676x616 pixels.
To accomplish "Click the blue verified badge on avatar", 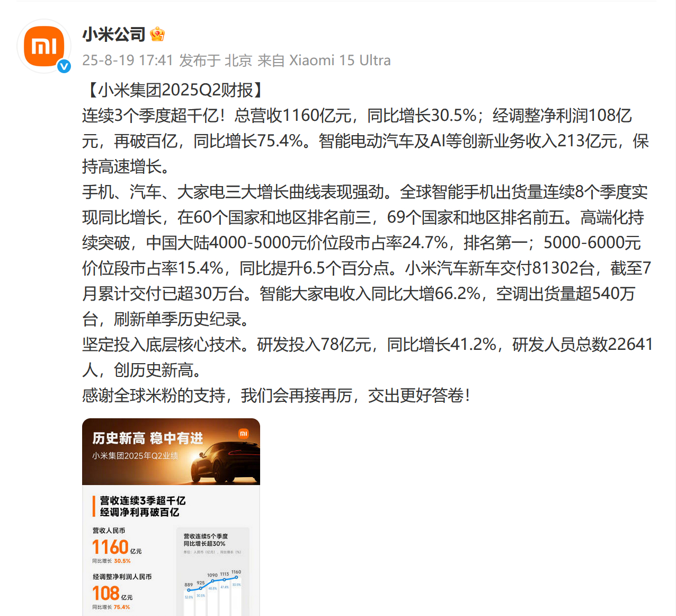I will pyautogui.click(x=64, y=66).
